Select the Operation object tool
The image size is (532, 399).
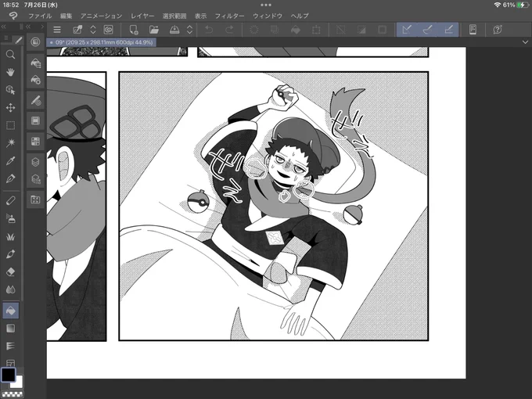(10, 90)
